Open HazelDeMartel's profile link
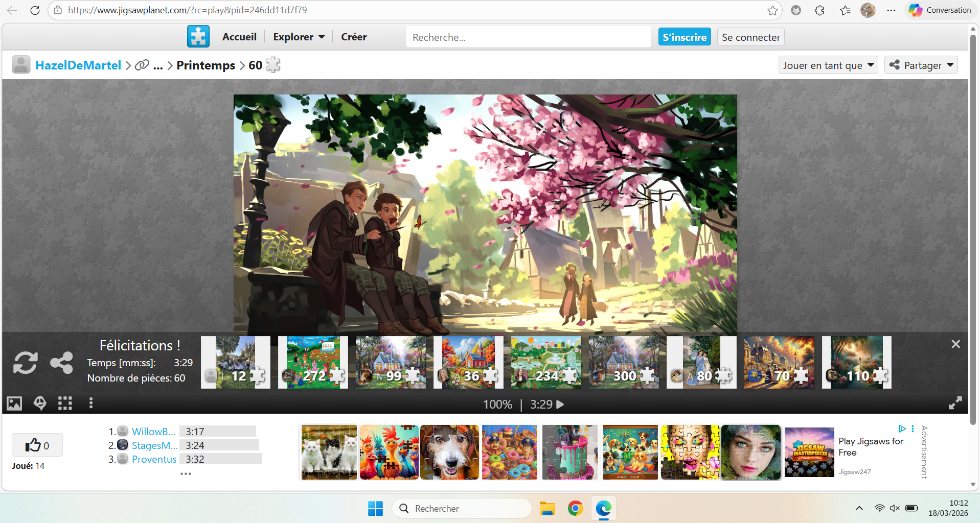This screenshot has width=980, height=523. (78, 65)
